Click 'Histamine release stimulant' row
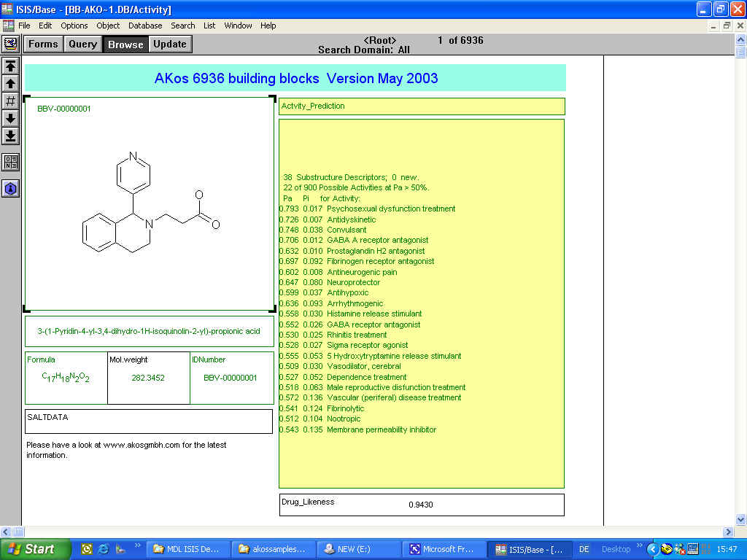747x560 pixels. tap(351, 314)
